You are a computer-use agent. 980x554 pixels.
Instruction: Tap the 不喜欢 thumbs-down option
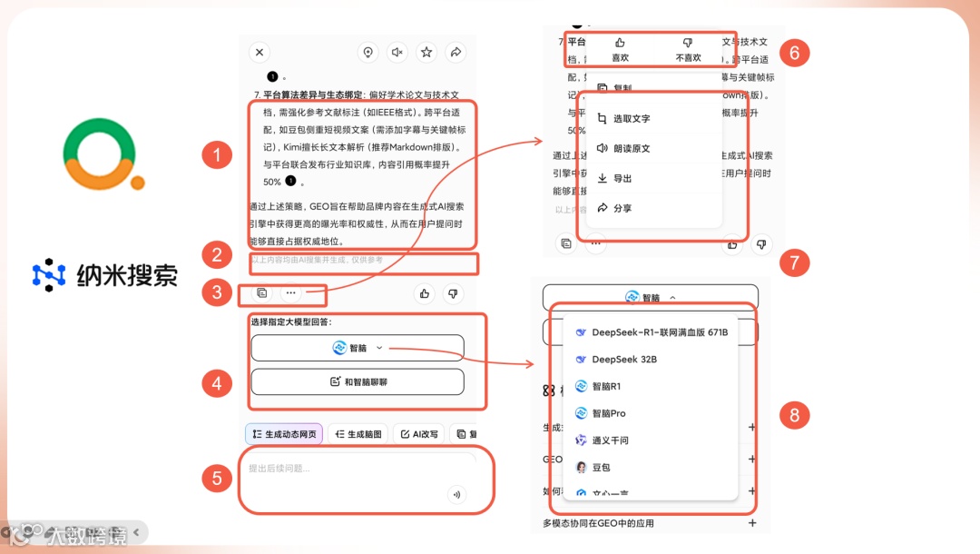688,50
